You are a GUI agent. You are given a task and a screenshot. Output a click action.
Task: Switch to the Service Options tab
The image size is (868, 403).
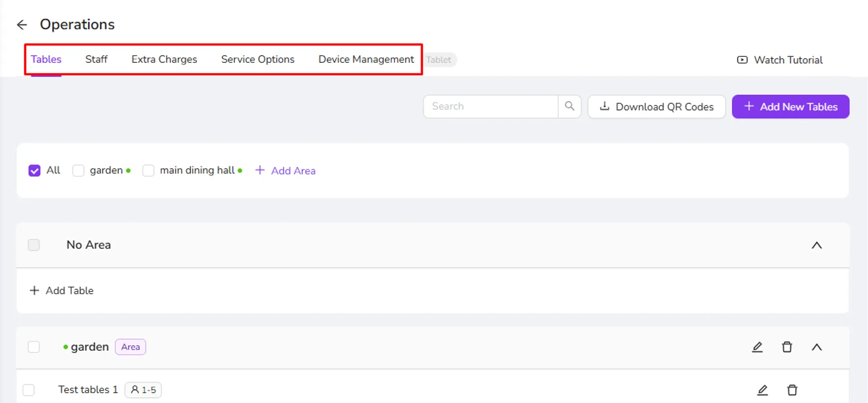point(258,59)
